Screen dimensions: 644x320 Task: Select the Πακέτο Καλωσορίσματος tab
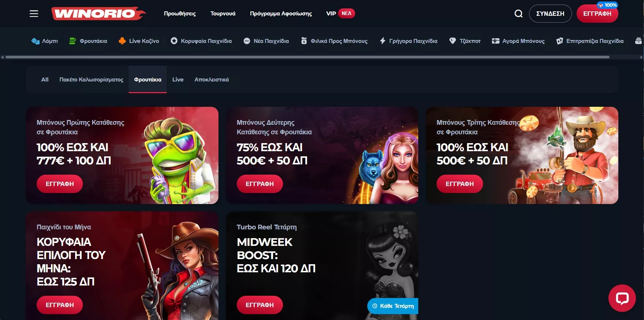91,80
